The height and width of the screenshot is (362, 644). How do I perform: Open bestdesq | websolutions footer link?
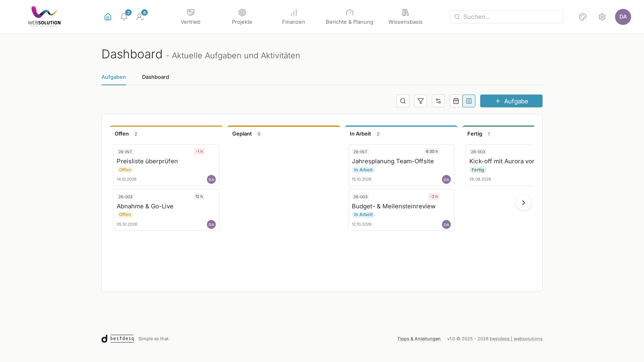pyautogui.click(x=516, y=339)
